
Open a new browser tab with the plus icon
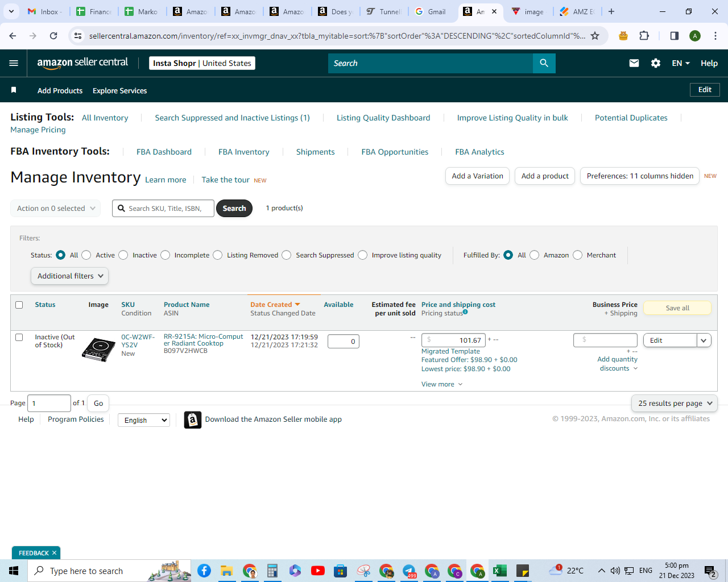[611, 11]
